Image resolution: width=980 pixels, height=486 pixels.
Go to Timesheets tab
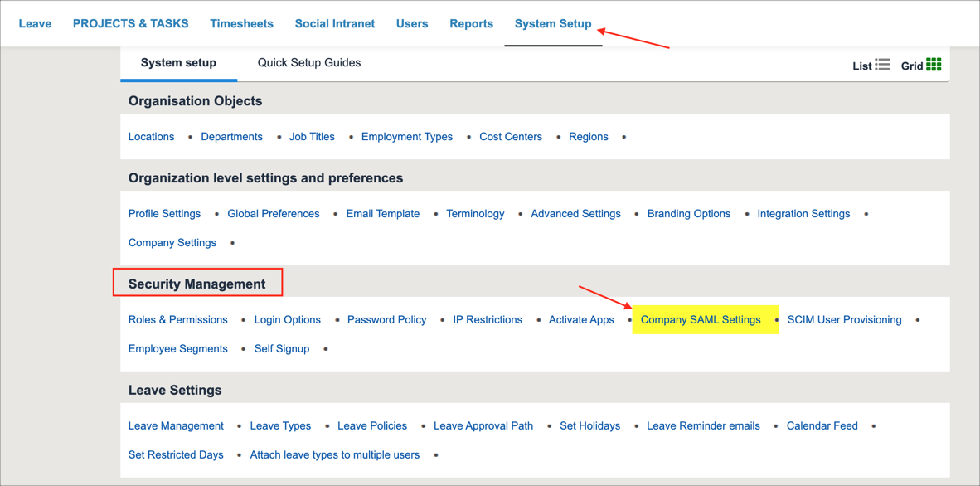(x=241, y=23)
